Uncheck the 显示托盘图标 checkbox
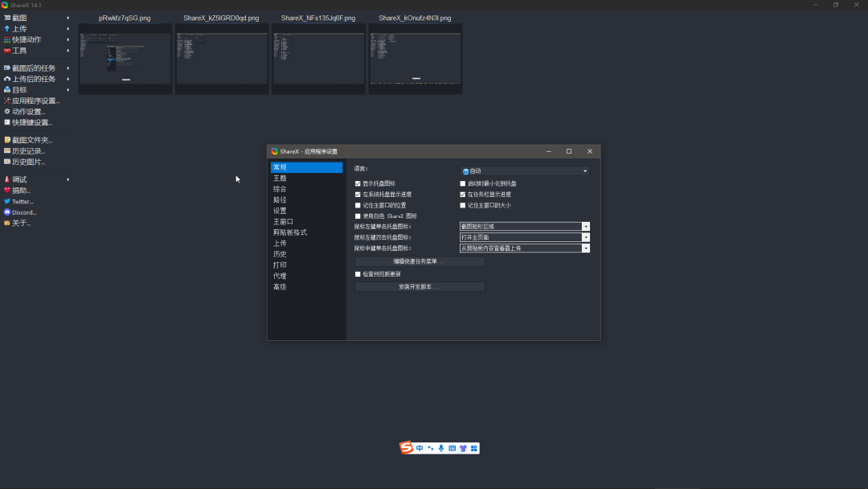Viewport: 868px width, 489px height. click(358, 183)
